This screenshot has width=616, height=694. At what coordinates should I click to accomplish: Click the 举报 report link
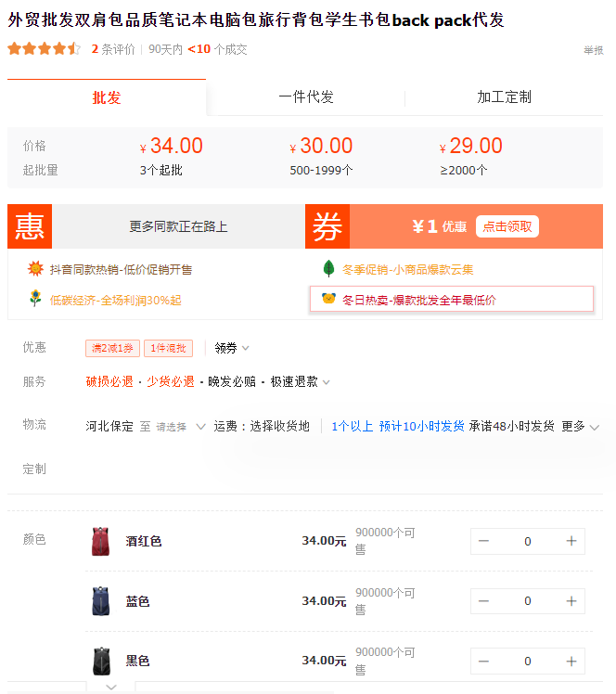tap(593, 50)
